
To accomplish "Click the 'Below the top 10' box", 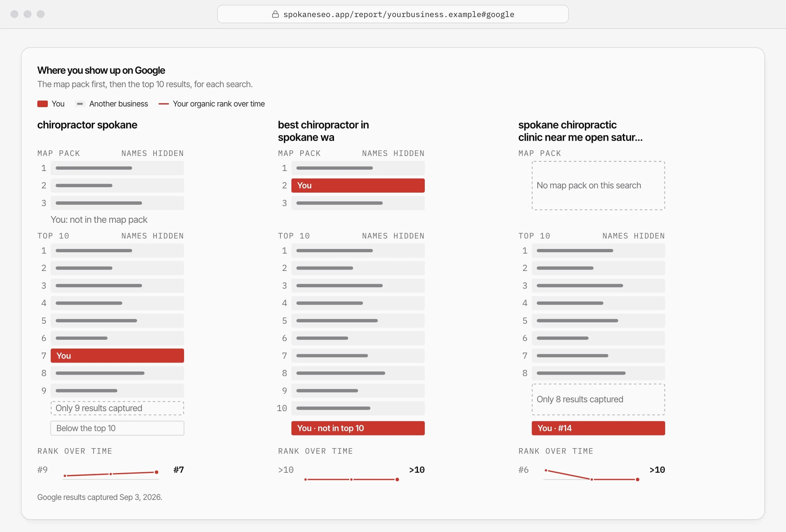I will (117, 428).
